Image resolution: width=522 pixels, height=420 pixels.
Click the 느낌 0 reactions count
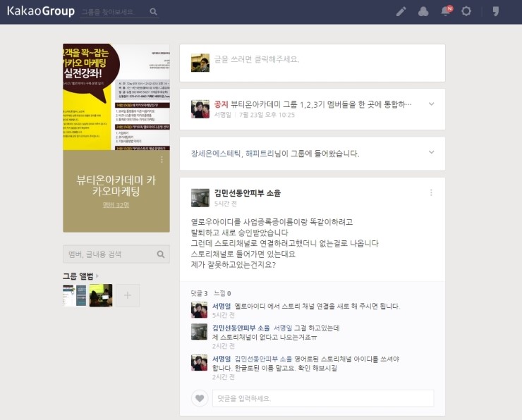pos(222,293)
